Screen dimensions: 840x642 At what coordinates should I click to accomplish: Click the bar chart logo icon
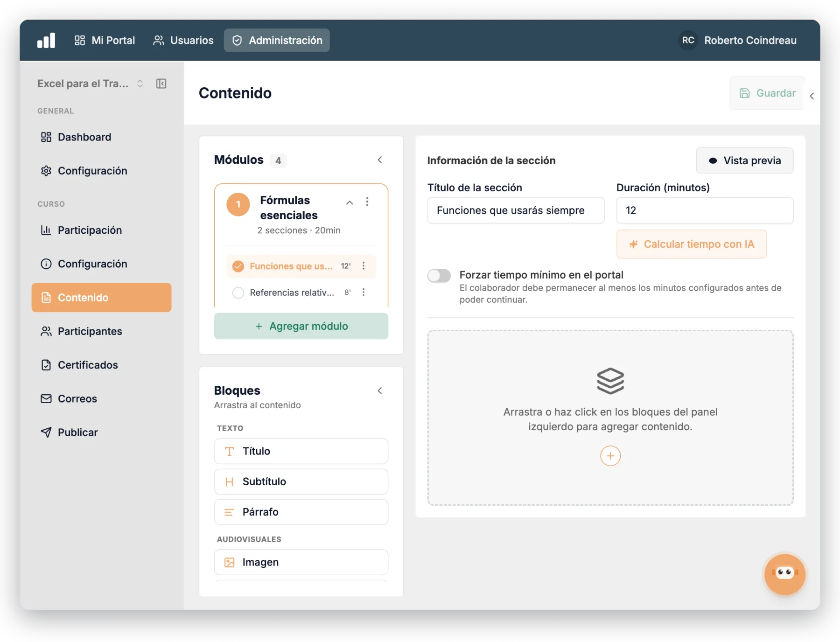click(x=46, y=40)
